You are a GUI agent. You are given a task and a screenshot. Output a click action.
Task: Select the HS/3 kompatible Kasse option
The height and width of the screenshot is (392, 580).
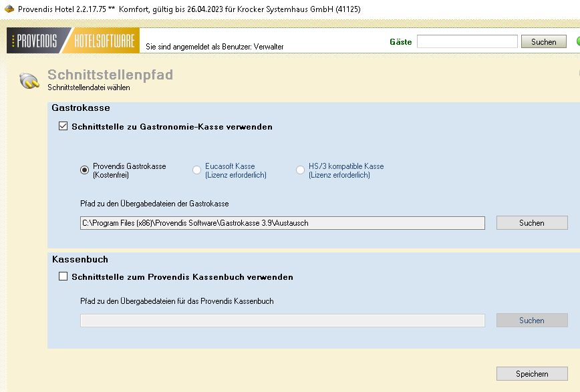[x=300, y=170]
